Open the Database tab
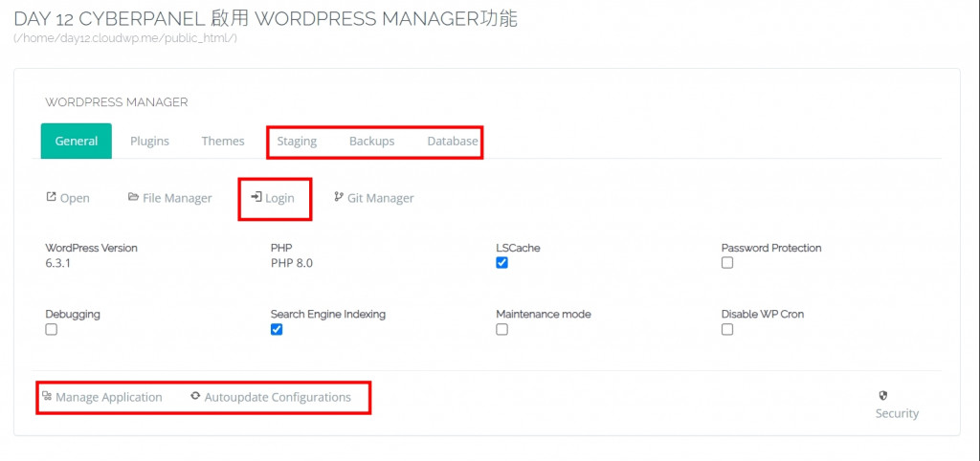This screenshot has width=980, height=461. coord(453,142)
